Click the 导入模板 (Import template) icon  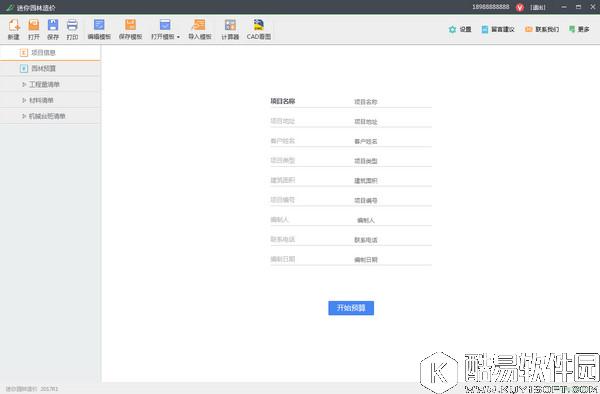199,25
